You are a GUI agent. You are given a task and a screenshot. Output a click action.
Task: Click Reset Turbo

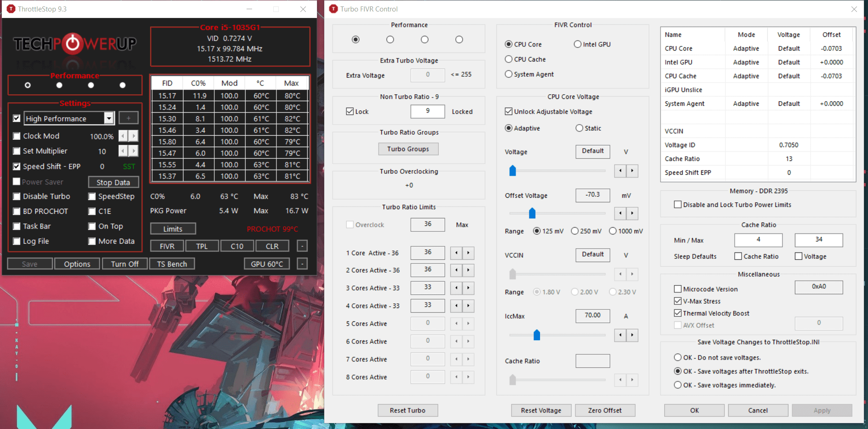408,410
